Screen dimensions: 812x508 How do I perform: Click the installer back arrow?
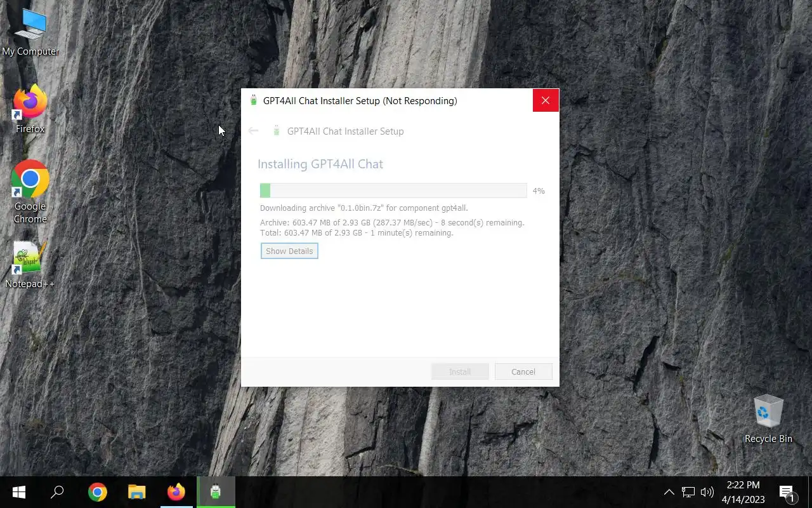[253, 131]
